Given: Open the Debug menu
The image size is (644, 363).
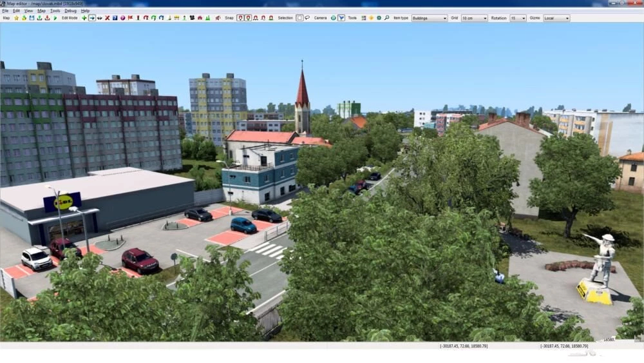Looking at the screenshot, I should [x=70, y=11].
